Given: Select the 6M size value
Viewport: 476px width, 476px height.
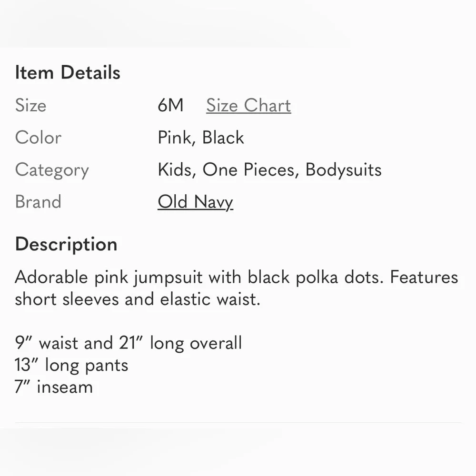Looking at the screenshot, I should pos(170,105).
